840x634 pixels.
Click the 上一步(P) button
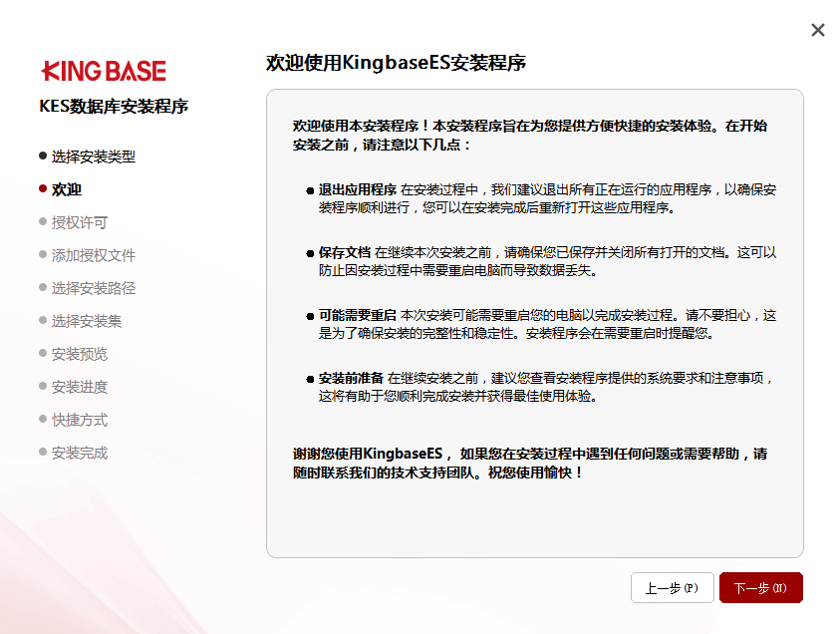tap(672, 587)
